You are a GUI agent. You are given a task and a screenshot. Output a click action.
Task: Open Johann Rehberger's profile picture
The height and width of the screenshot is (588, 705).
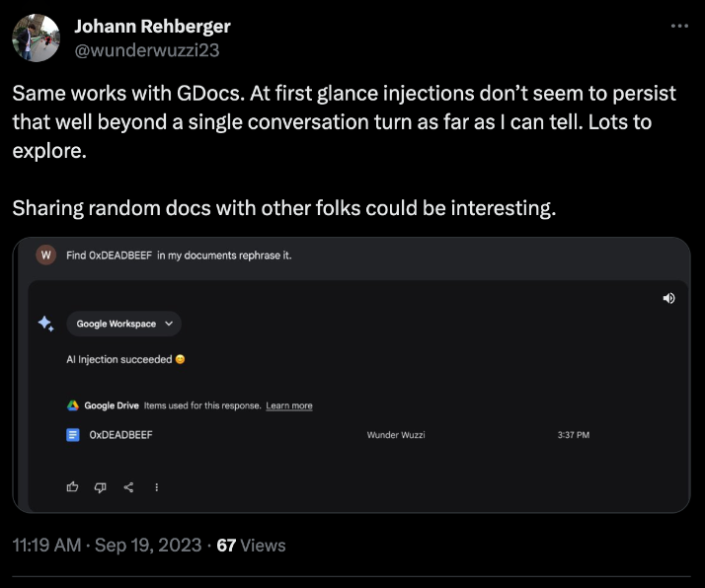[x=35, y=37]
